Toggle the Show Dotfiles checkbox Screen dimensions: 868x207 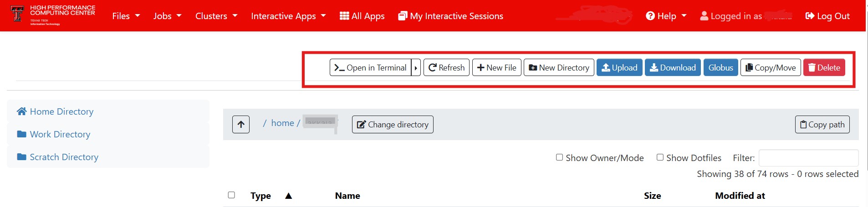(660, 157)
